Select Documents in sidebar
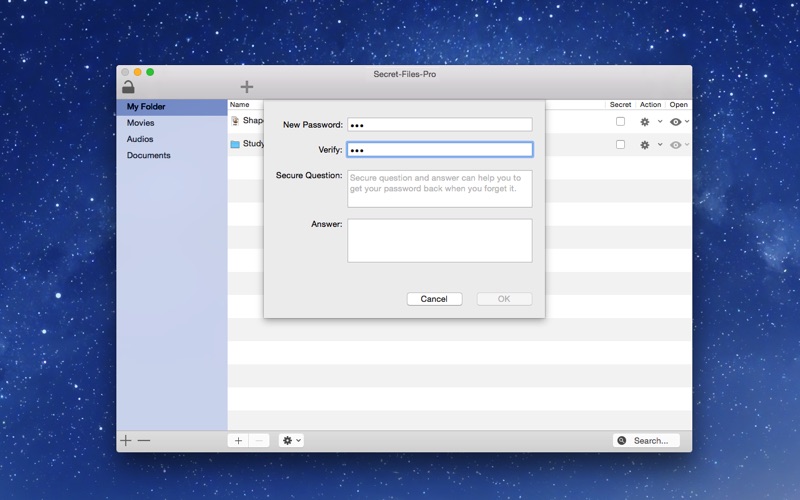Screen dimensions: 800x500 [x=172, y=156]
